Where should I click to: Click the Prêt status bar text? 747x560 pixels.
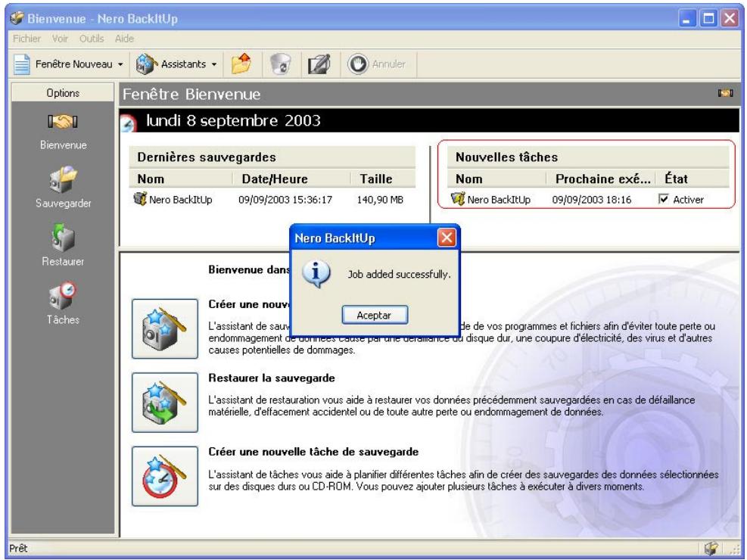(x=19, y=548)
